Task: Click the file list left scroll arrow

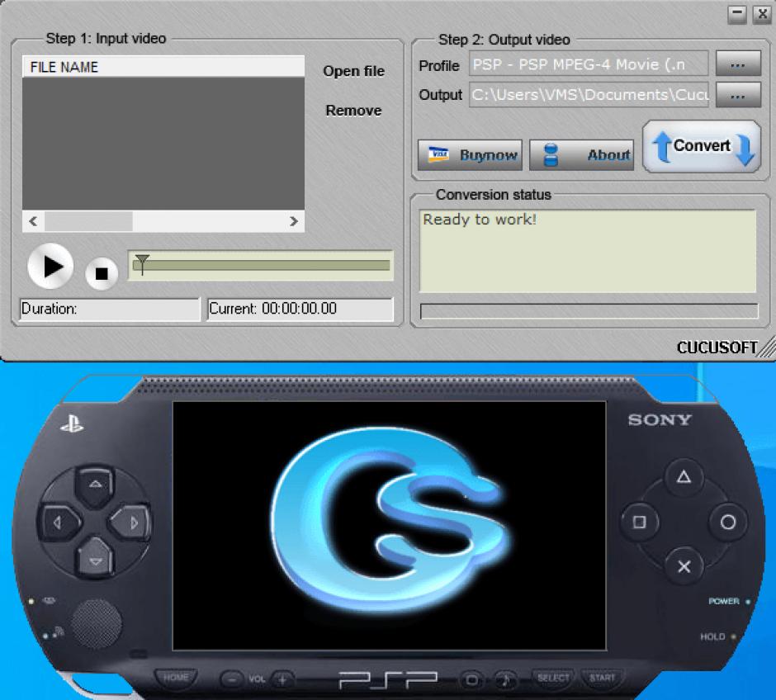Action: tap(33, 221)
